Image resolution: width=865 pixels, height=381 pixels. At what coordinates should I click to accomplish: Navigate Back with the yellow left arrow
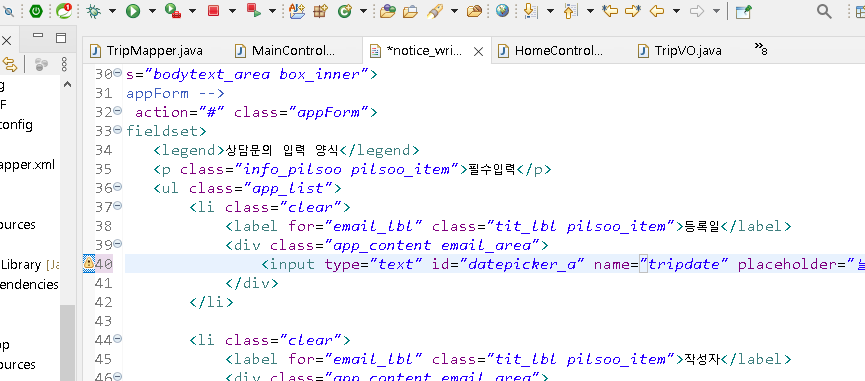pyautogui.click(x=656, y=10)
